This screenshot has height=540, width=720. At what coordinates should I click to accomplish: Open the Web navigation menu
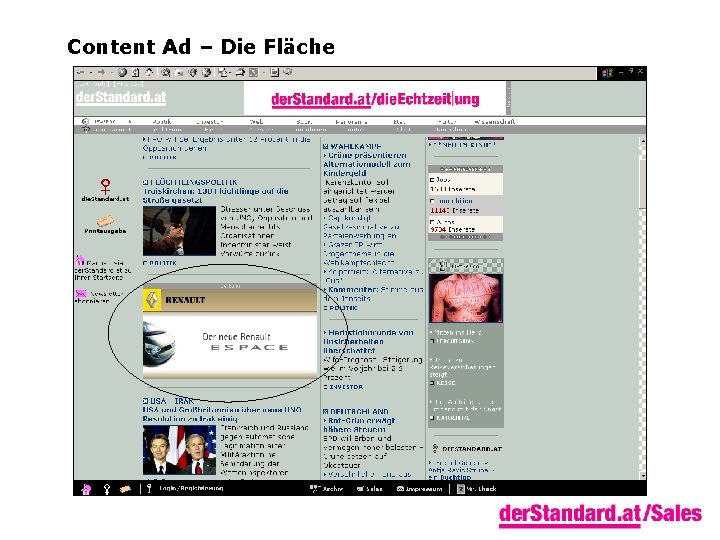coord(256,122)
